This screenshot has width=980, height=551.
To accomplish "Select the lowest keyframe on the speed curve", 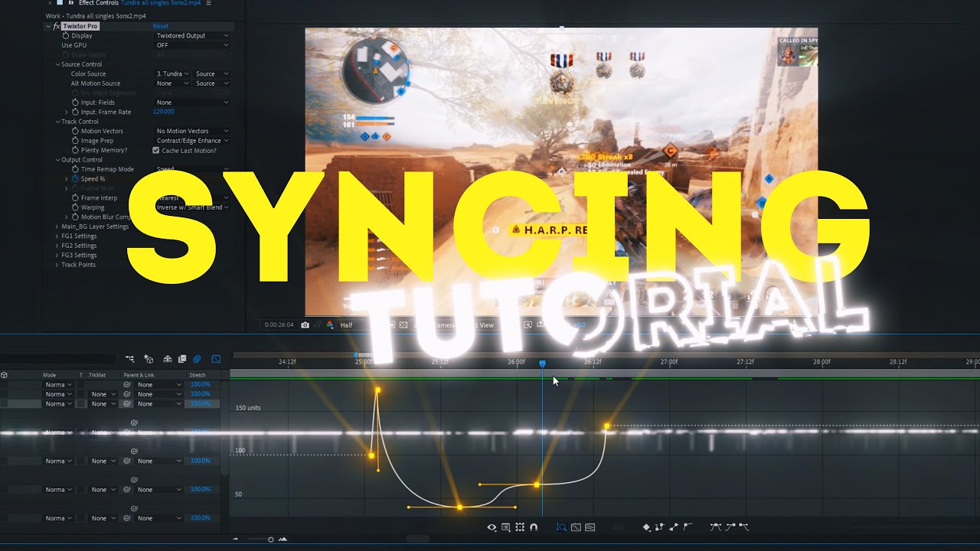I will click(459, 507).
